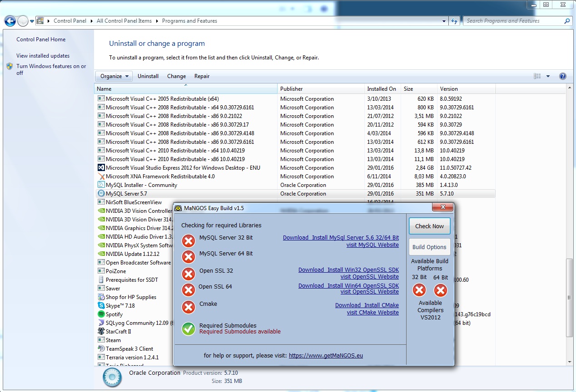Click the Skype 7.18 icon
The height and width of the screenshot is (392, 576).
point(101,306)
